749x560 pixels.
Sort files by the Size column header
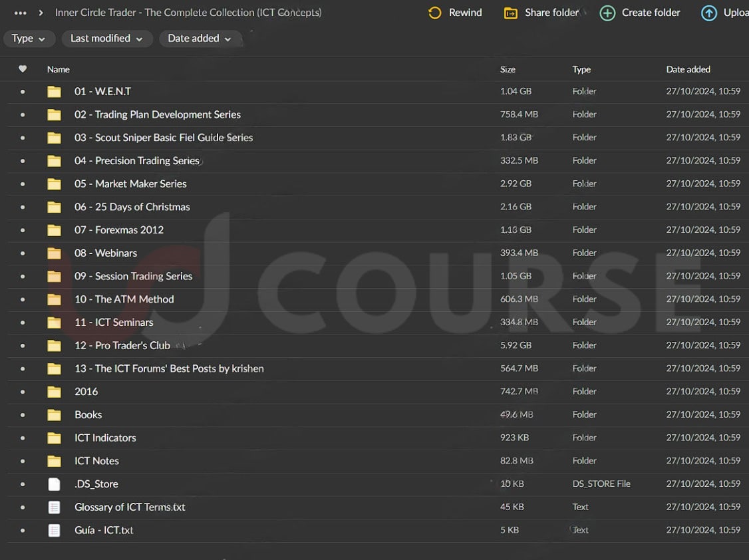[508, 69]
